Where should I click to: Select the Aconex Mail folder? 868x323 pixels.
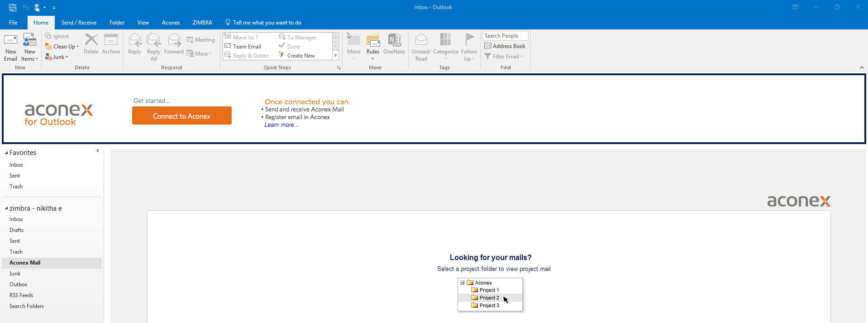(52, 263)
